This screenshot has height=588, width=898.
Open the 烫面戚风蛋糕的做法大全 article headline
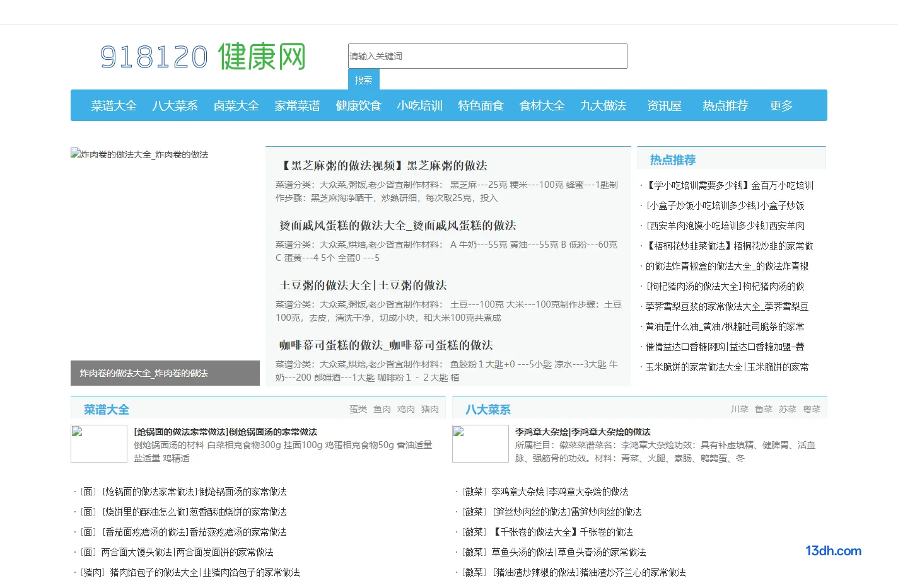[x=397, y=225]
